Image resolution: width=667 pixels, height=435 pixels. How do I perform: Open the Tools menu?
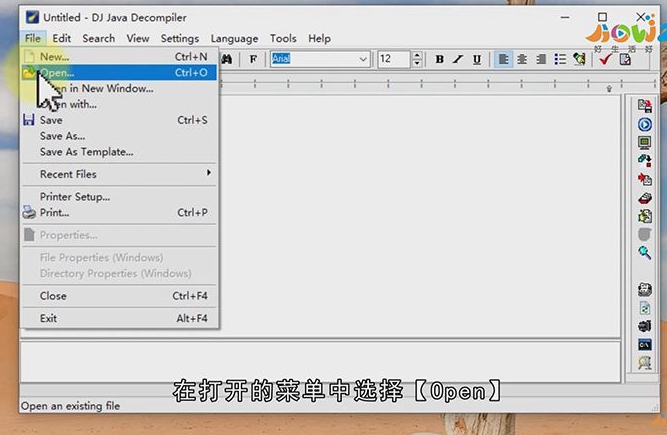[283, 38]
